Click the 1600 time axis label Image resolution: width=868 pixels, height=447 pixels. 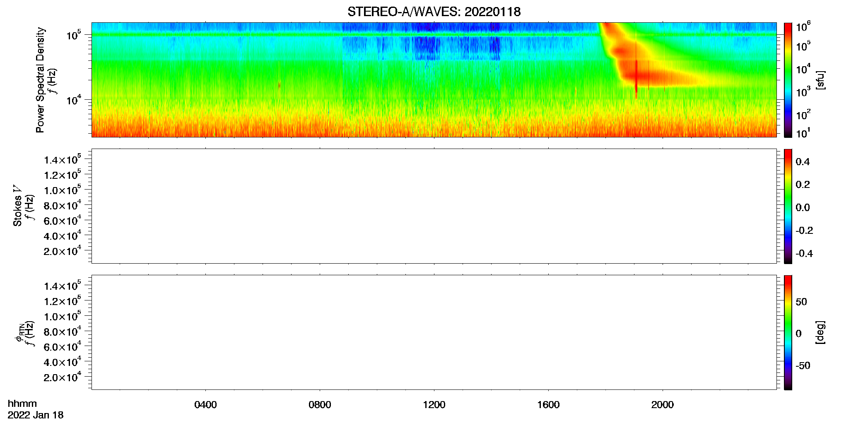pyautogui.click(x=548, y=405)
